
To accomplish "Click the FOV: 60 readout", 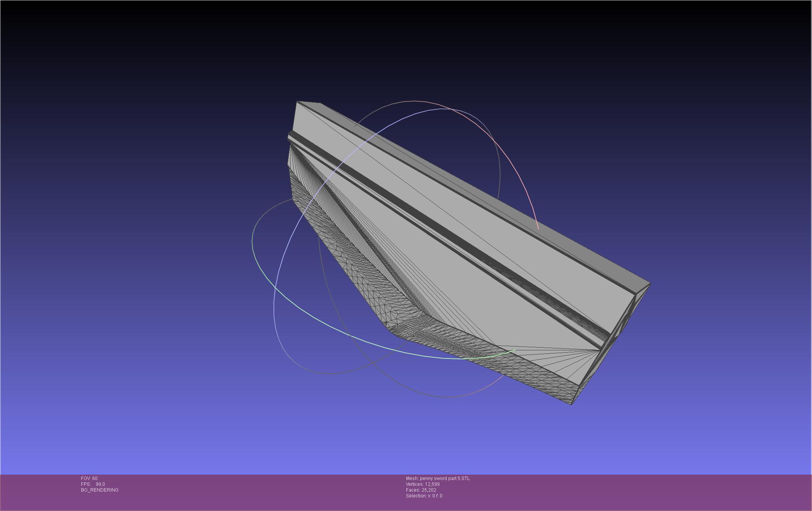I will [x=89, y=478].
